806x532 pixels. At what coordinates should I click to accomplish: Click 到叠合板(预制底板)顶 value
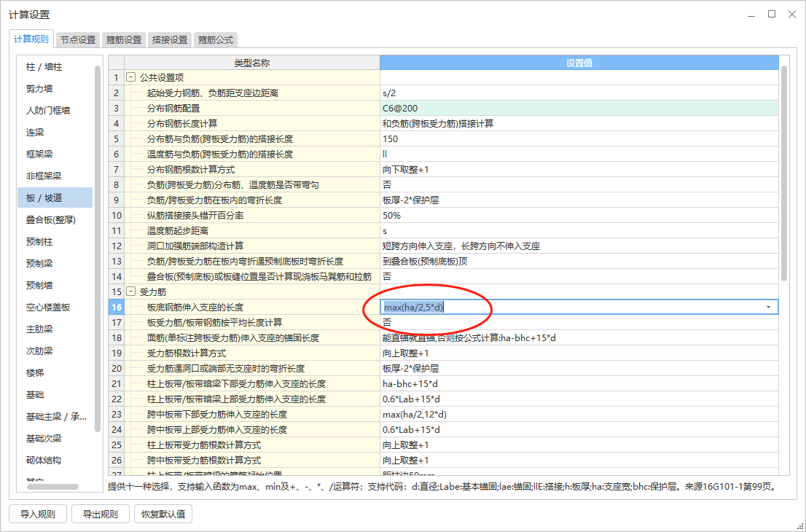[x=579, y=261]
